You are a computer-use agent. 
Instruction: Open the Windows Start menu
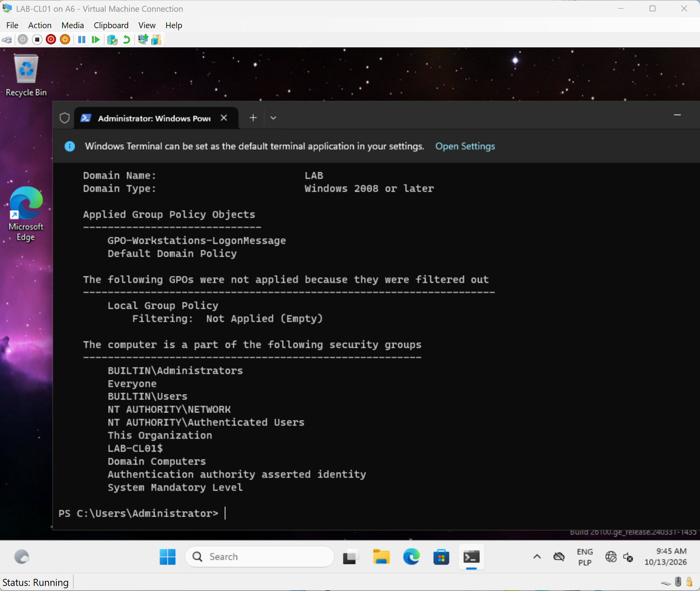[168, 557]
